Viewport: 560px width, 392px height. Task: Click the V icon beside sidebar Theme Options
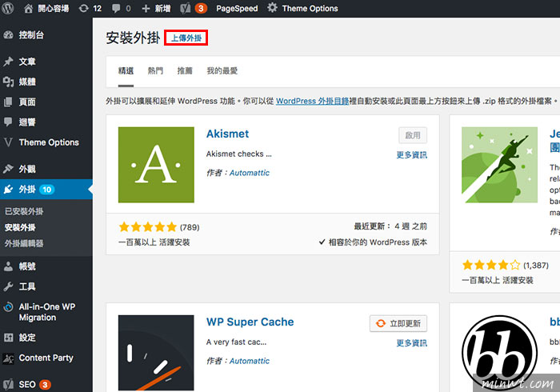[8, 142]
